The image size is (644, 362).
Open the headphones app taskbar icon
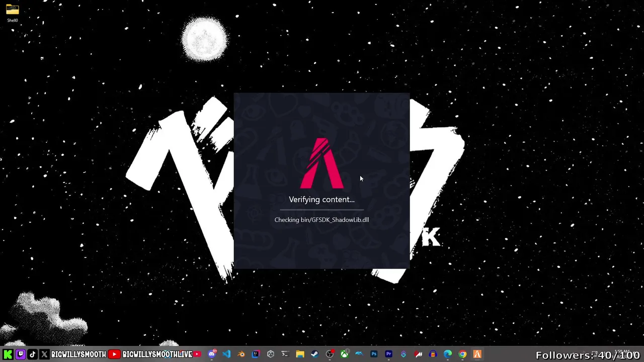tap(433, 354)
